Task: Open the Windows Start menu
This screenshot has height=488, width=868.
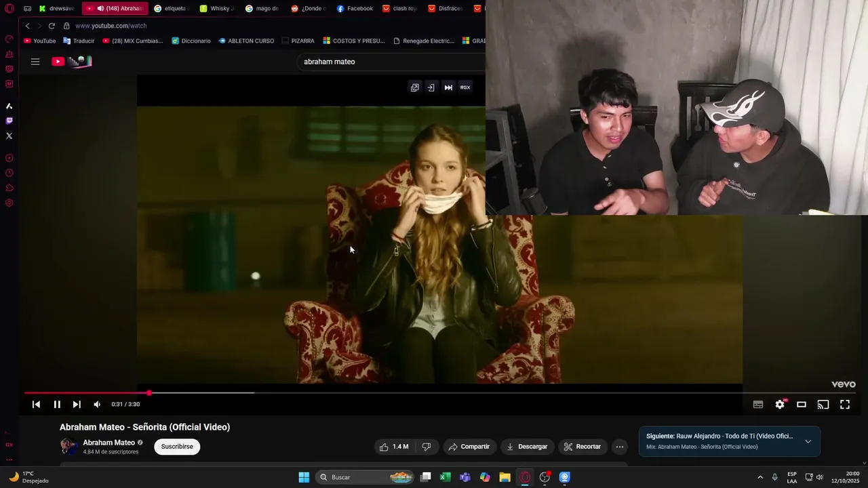Action: point(304,477)
